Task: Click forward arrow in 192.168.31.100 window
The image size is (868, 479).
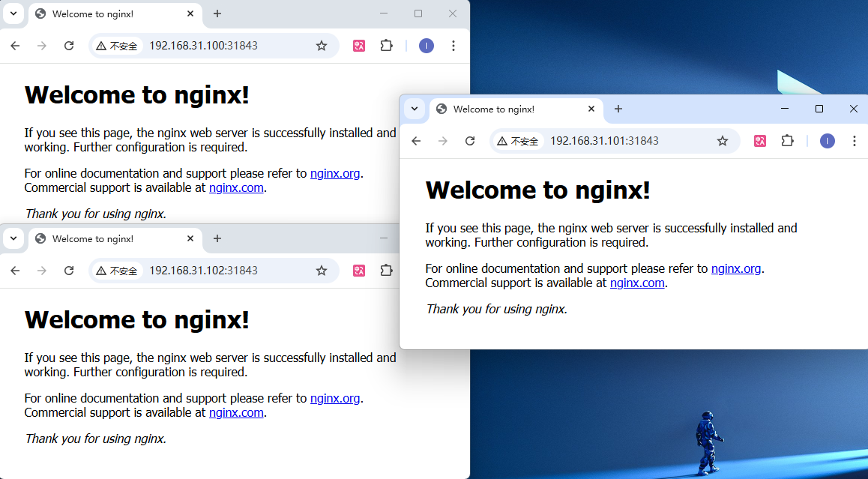Action: (x=41, y=46)
